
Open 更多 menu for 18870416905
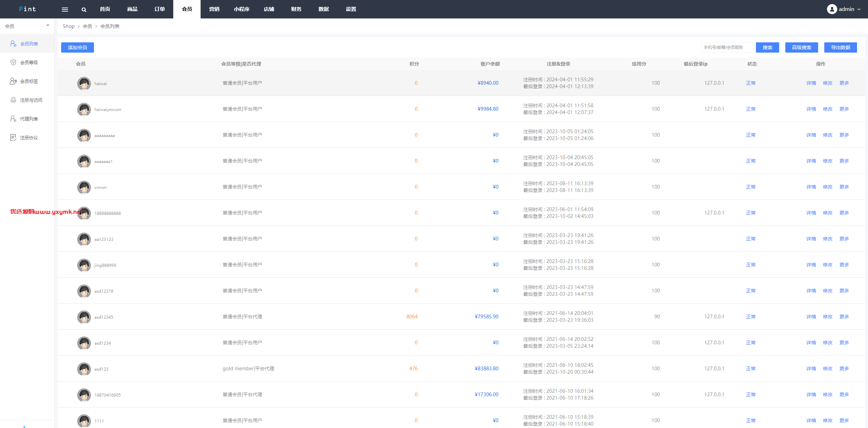pos(844,395)
